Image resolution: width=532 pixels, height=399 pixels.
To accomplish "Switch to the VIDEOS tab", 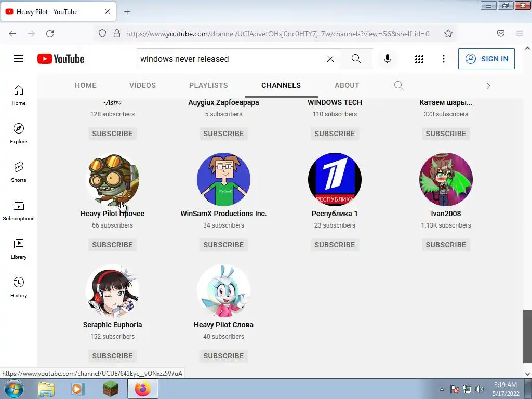I will click(142, 86).
